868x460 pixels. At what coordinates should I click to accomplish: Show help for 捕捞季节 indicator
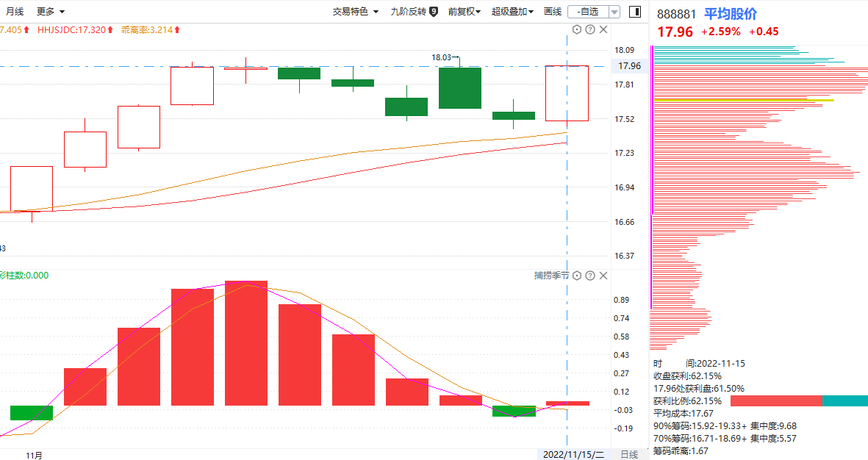(590, 275)
